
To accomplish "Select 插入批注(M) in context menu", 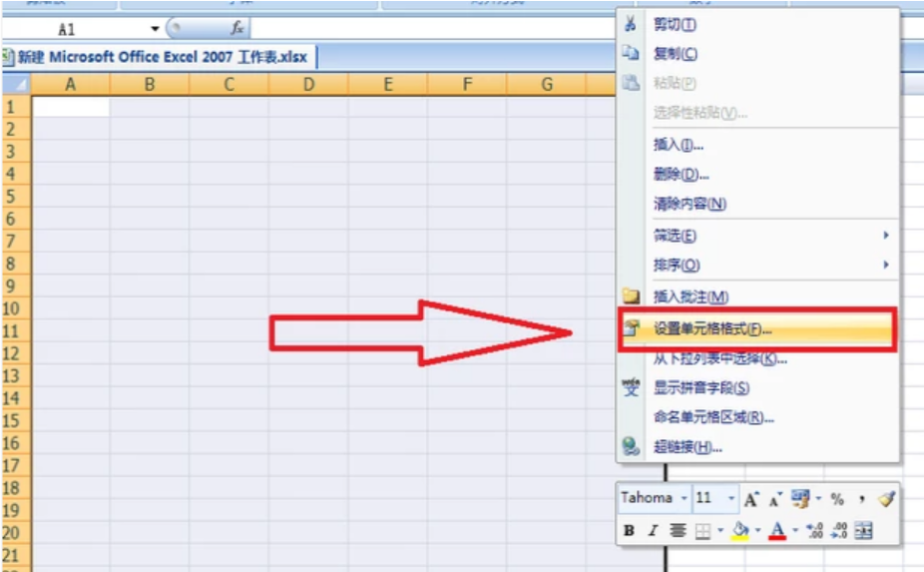I will click(691, 296).
